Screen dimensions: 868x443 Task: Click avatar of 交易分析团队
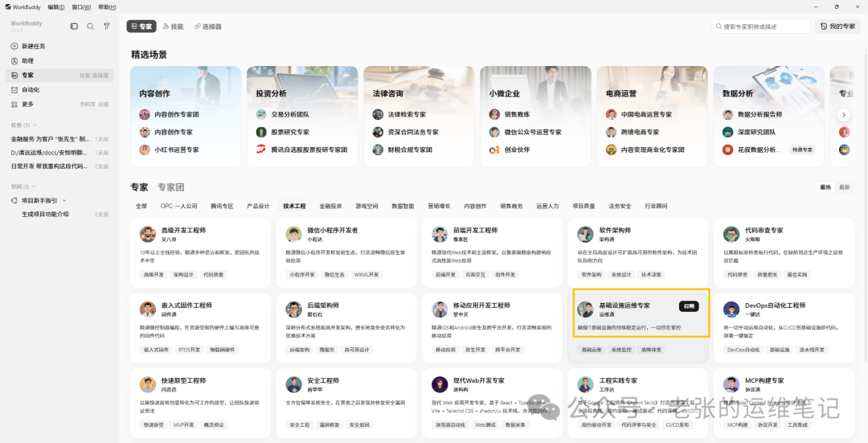click(261, 115)
